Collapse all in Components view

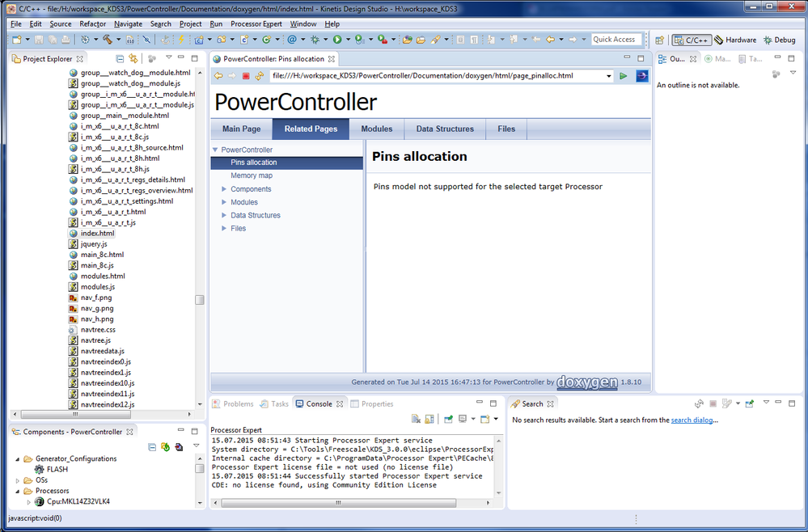[x=152, y=447]
